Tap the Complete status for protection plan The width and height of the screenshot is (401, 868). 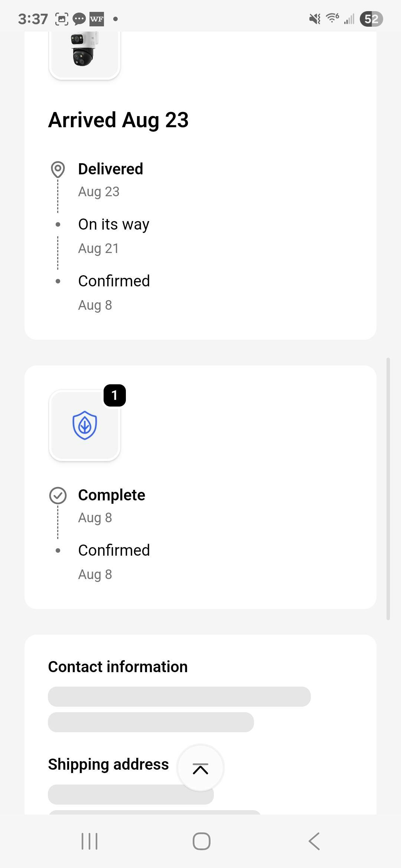[x=111, y=495]
